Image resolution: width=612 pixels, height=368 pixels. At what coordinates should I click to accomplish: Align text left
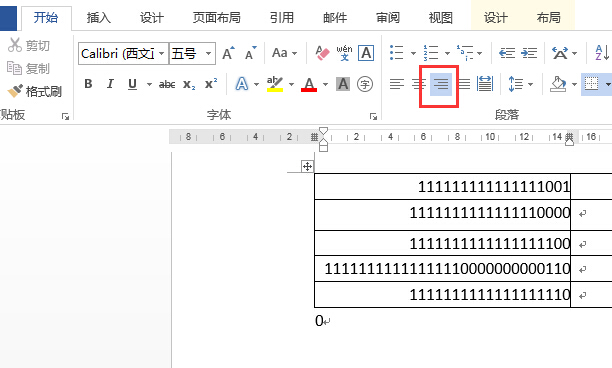point(397,84)
